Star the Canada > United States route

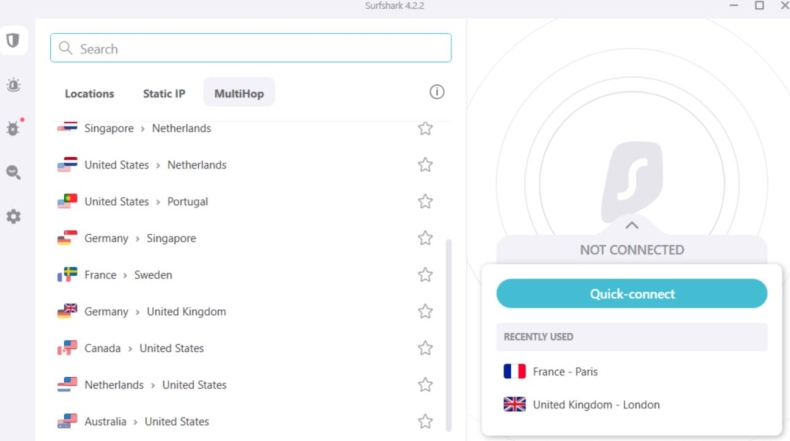click(425, 348)
